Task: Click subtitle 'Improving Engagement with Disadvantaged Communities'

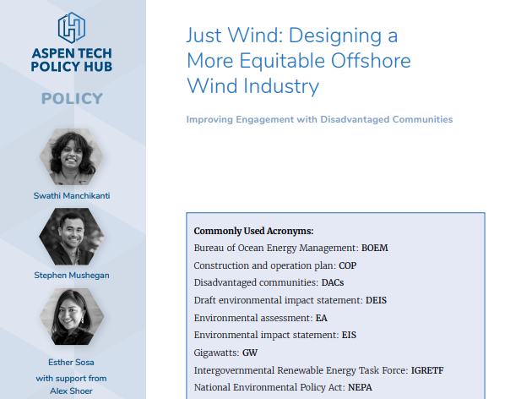Action: click(319, 119)
